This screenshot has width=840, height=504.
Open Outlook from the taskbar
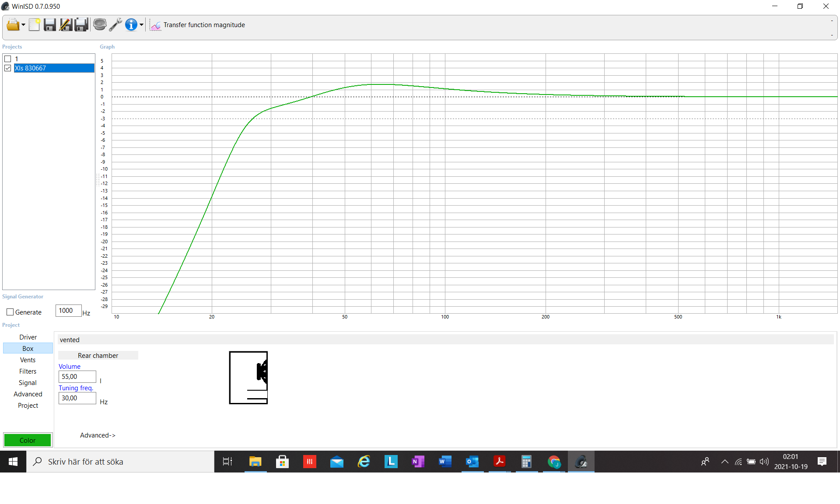point(472,462)
